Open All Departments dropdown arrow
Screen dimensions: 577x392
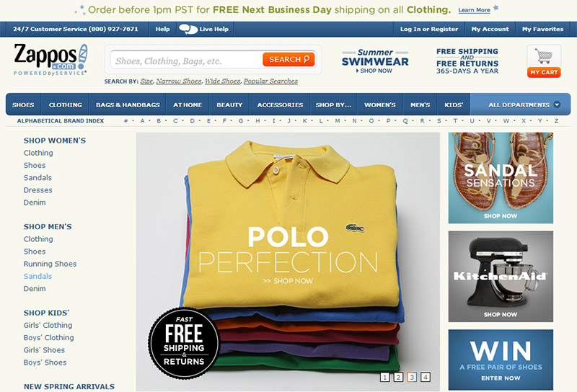click(557, 104)
